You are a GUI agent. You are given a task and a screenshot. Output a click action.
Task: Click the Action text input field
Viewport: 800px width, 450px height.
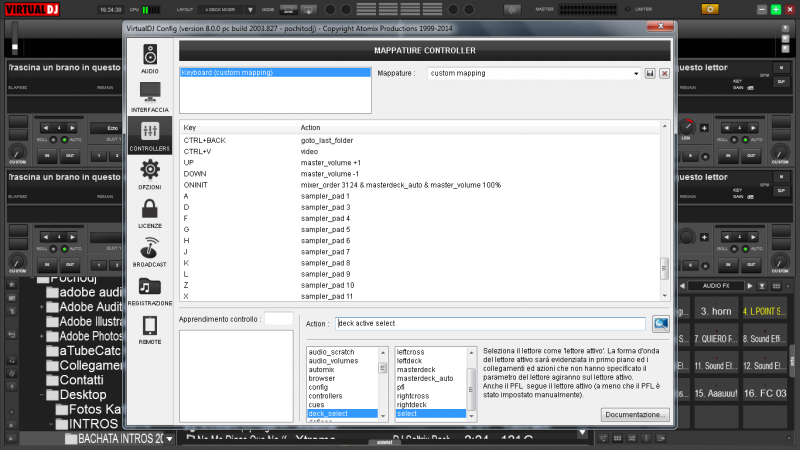(490, 324)
